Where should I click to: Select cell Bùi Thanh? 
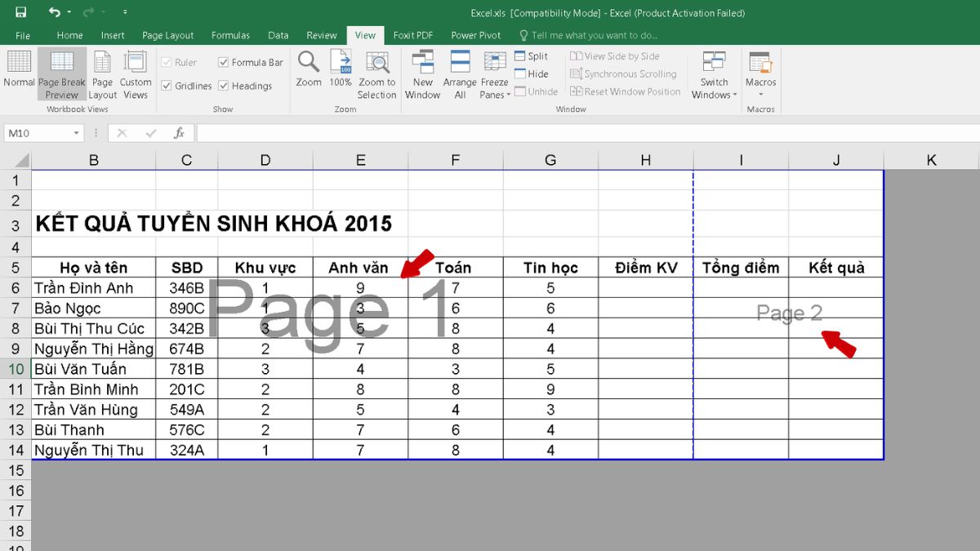pos(94,430)
